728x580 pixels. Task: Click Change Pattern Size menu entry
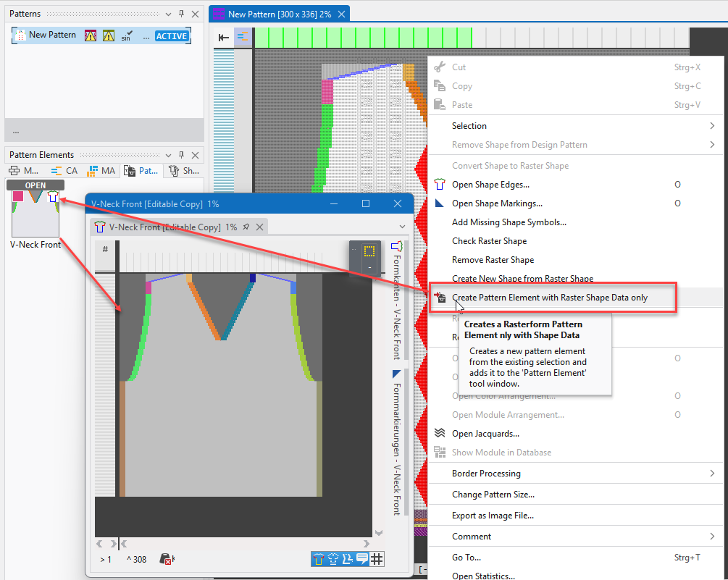coord(493,495)
